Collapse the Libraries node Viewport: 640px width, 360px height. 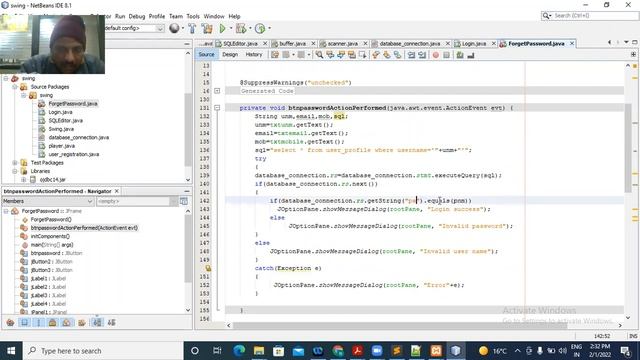click(x=15, y=171)
